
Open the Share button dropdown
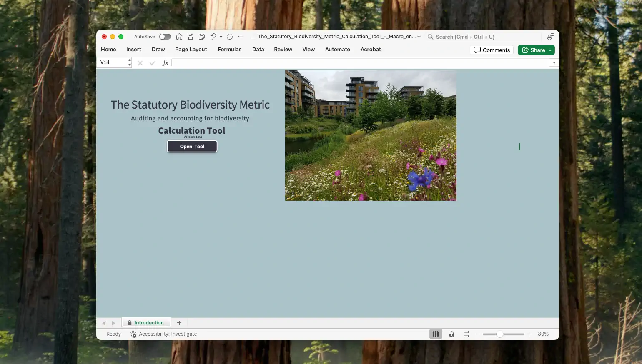(x=551, y=50)
